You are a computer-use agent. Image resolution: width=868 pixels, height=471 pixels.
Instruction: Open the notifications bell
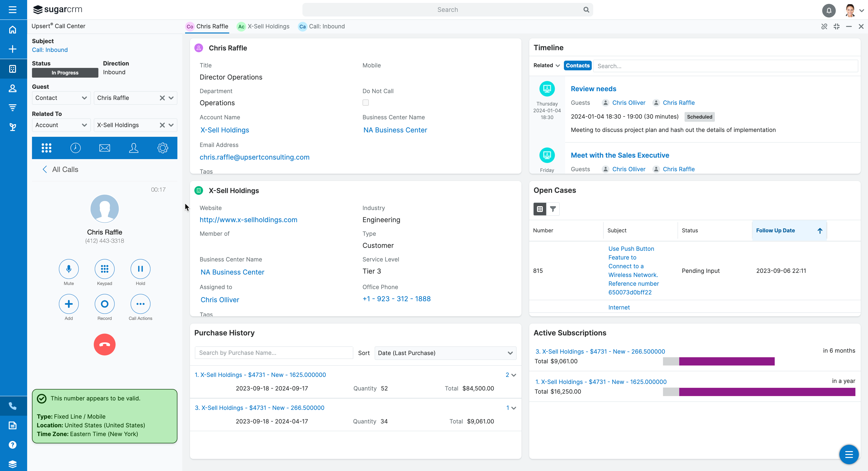tap(829, 10)
